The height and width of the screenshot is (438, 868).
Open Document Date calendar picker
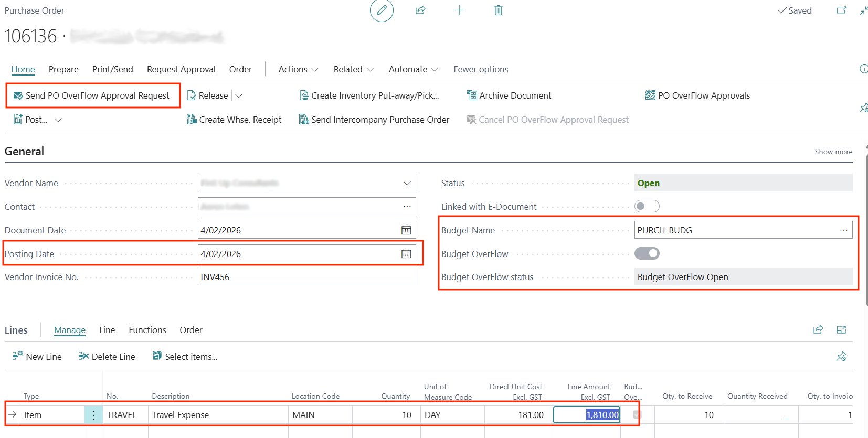click(406, 230)
